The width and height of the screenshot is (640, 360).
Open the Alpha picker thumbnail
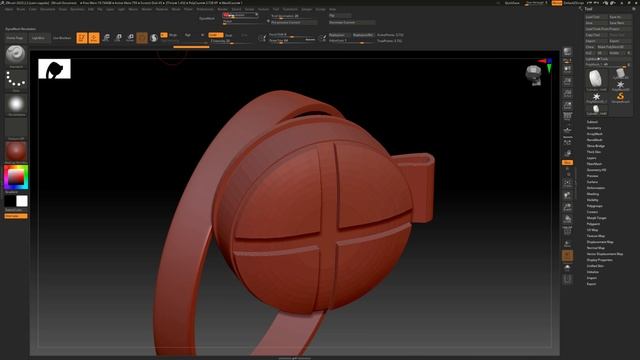point(16,104)
